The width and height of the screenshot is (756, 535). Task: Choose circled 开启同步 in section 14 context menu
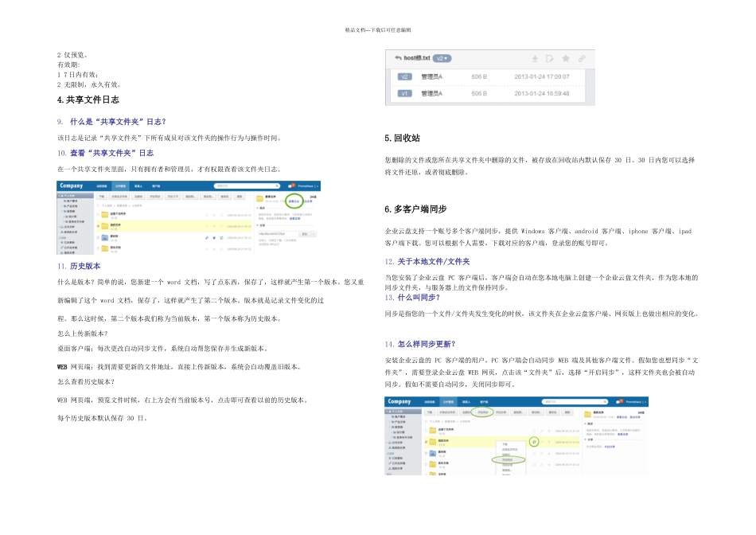point(507,459)
